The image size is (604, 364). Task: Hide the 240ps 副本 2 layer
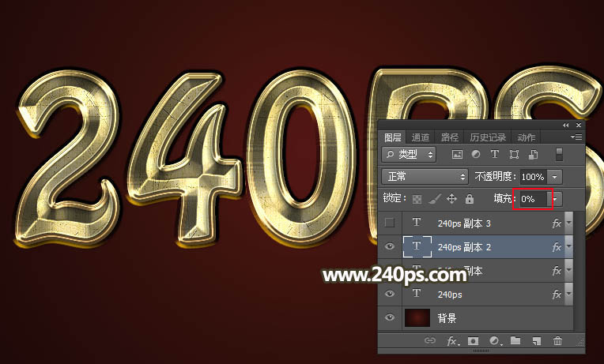(x=390, y=246)
